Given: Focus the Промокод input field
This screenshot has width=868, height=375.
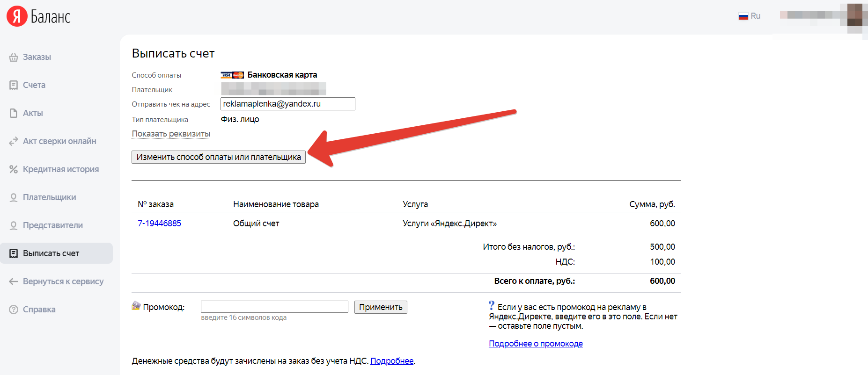Looking at the screenshot, I should (x=274, y=307).
